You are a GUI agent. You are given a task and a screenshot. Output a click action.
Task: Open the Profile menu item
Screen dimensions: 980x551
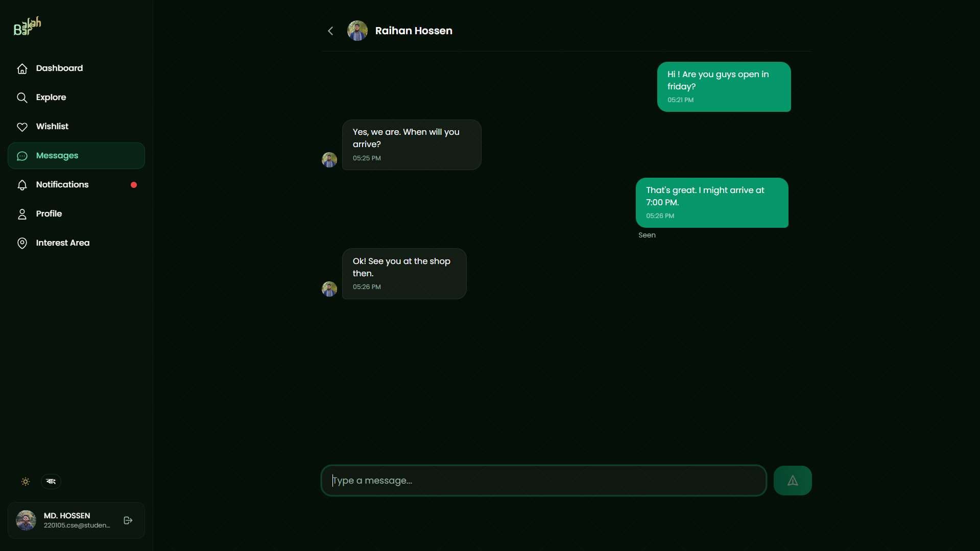tap(49, 214)
